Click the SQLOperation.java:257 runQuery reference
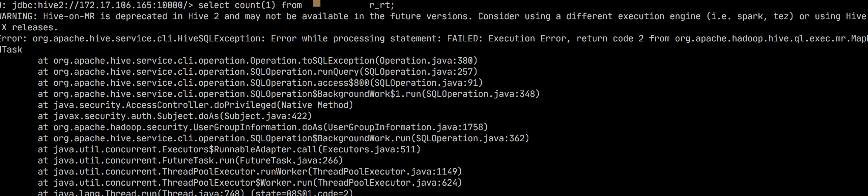Viewport: 868px width, 196px height. [x=421, y=72]
